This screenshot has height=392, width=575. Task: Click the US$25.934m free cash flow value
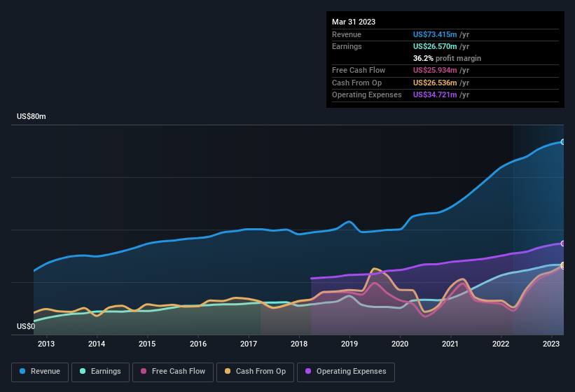(x=435, y=71)
